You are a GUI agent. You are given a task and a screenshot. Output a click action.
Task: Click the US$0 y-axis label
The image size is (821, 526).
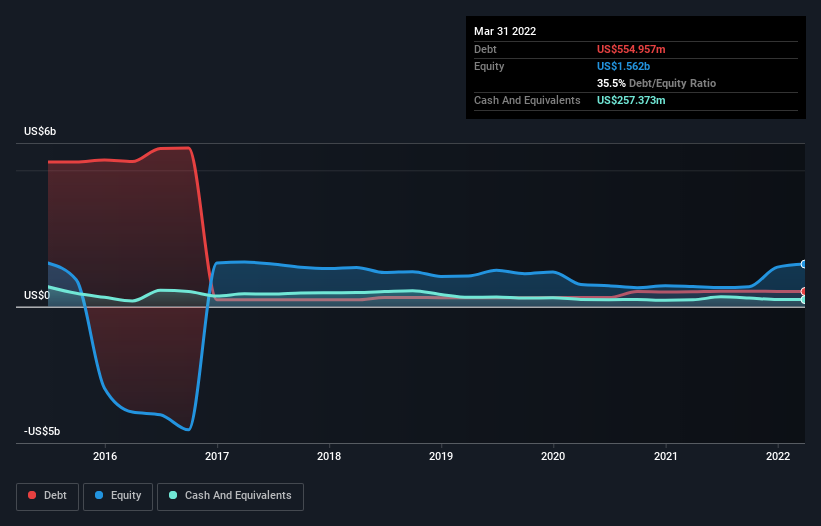pyautogui.click(x=37, y=295)
